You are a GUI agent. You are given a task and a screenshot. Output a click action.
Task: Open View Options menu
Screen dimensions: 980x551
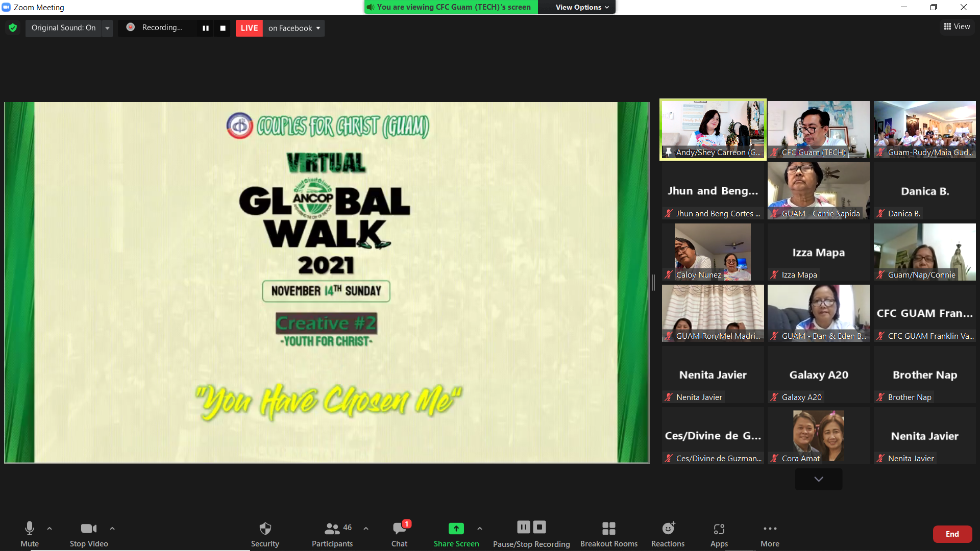click(x=582, y=7)
